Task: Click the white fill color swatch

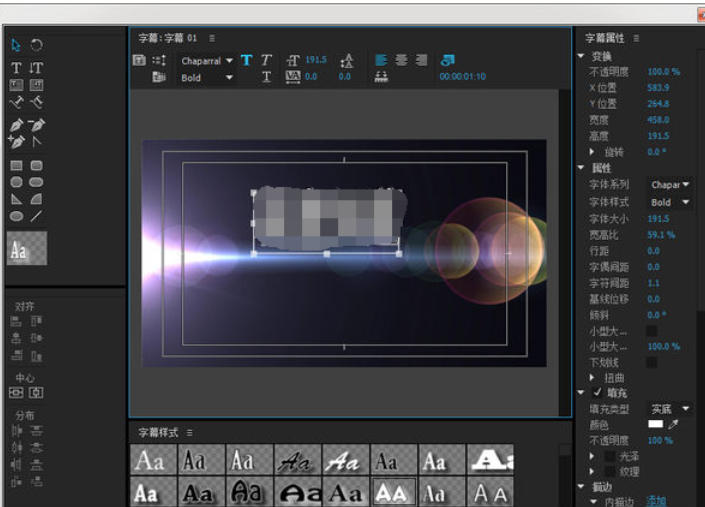Action: click(656, 425)
